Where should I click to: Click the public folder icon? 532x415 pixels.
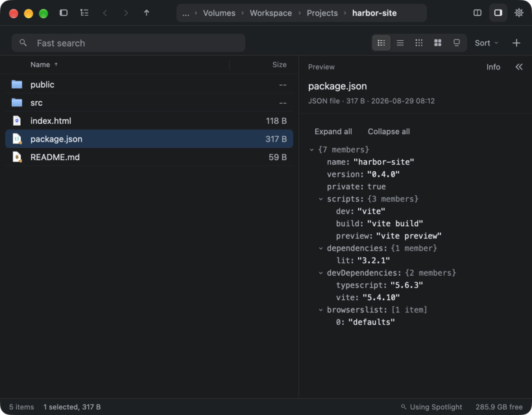click(x=17, y=84)
